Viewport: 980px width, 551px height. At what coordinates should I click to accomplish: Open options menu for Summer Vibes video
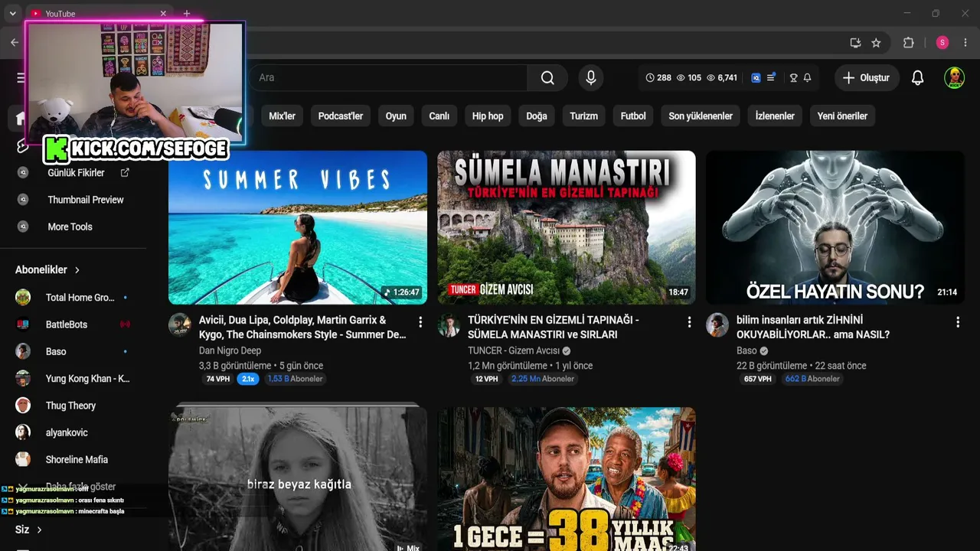[420, 322]
